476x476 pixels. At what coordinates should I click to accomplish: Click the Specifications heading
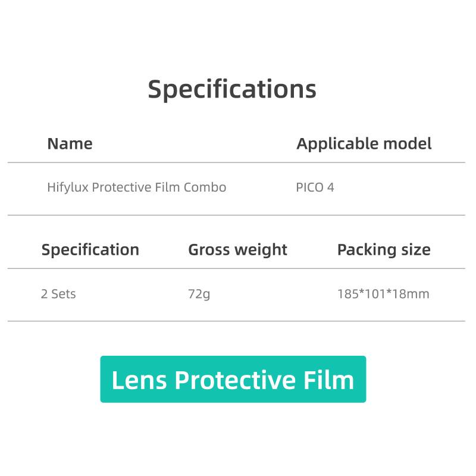point(232,89)
